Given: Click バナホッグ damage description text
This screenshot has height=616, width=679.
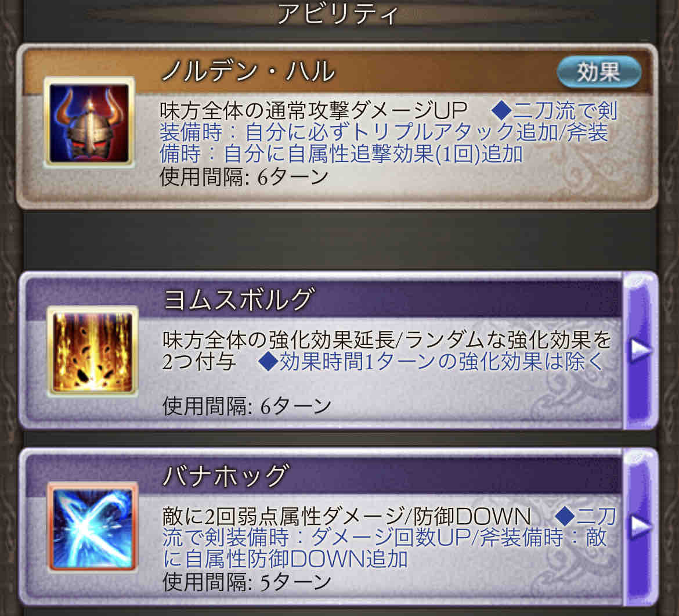Looking at the screenshot, I should click(x=346, y=516).
